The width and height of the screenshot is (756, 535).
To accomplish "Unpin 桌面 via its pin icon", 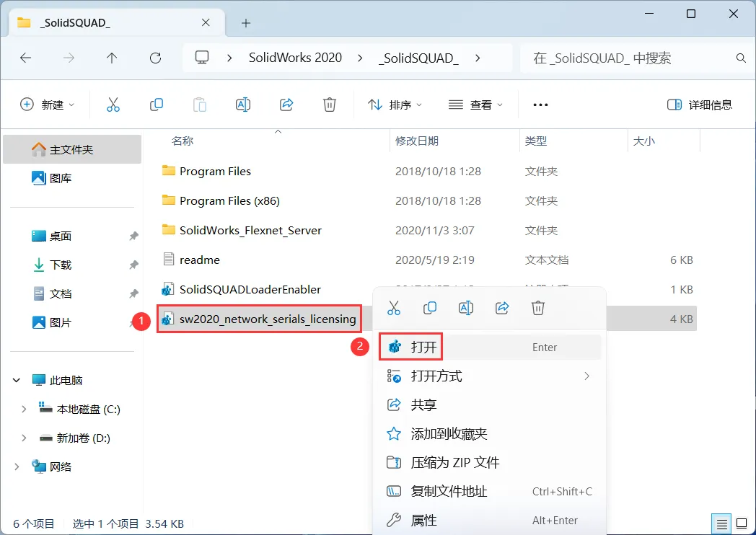I will (133, 236).
